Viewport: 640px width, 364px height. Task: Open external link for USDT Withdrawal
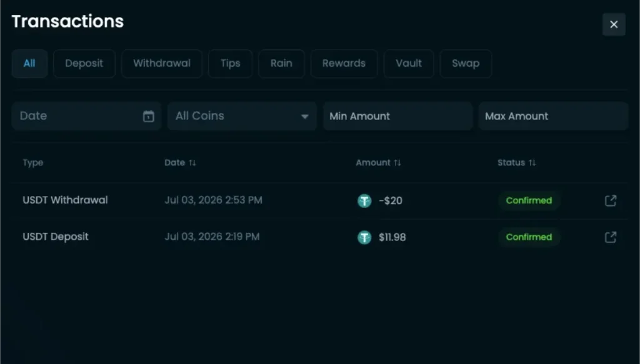pos(611,200)
